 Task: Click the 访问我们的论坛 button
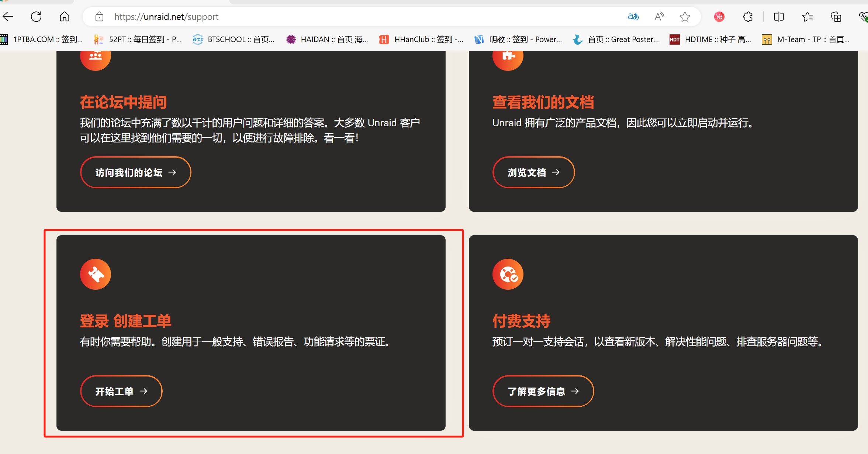pyautogui.click(x=136, y=172)
